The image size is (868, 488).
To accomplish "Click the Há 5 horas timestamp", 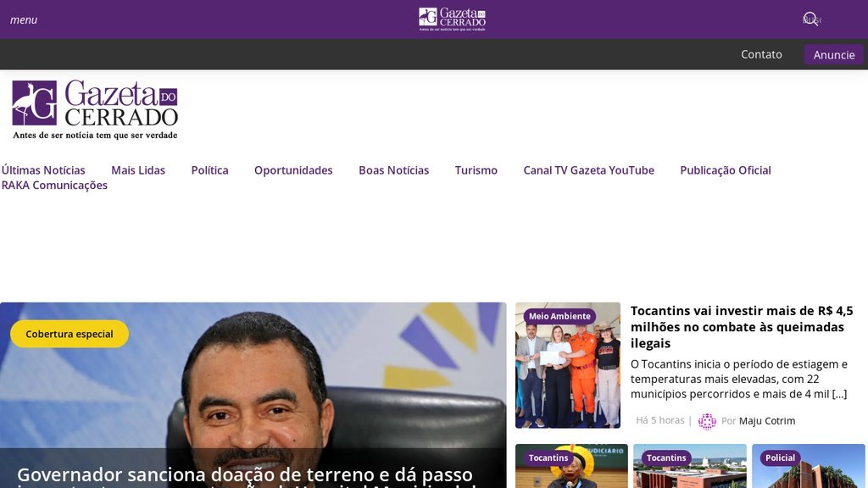I will click(659, 420).
